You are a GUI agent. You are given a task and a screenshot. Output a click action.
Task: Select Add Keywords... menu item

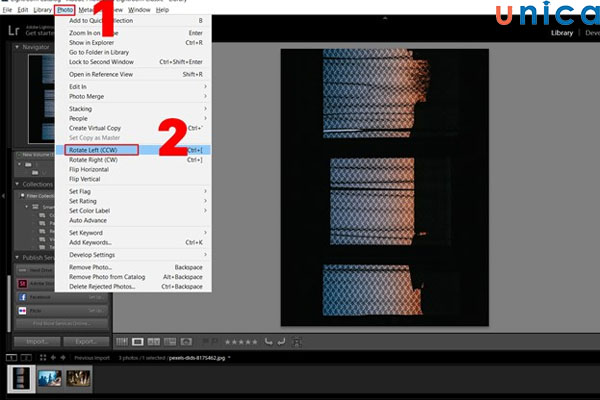click(x=133, y=242)
